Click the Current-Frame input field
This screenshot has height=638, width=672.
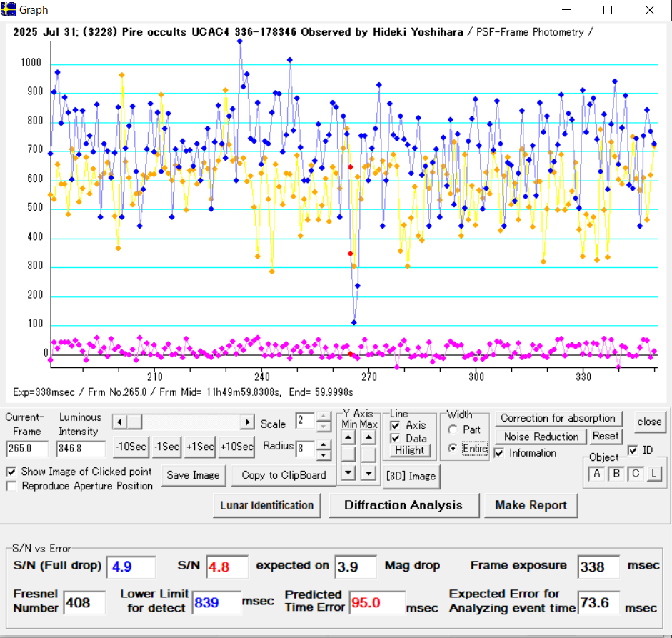click(x=27, y=449)
